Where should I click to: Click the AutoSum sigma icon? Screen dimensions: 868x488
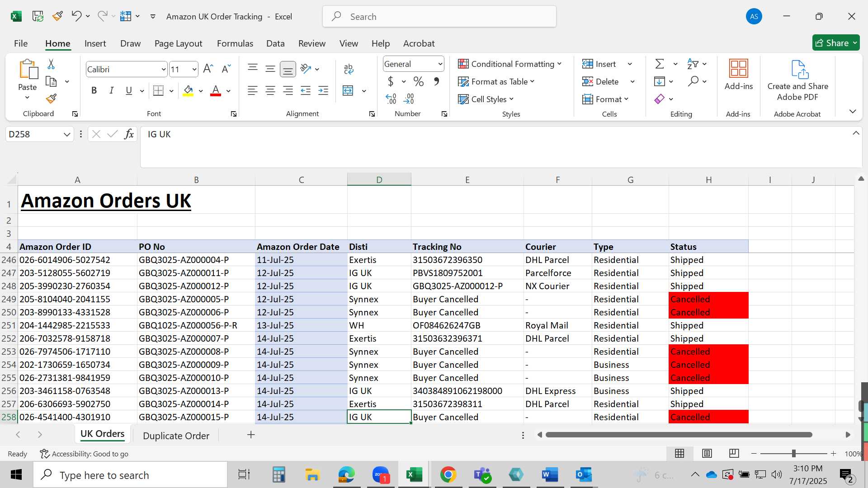coord(660,64)
